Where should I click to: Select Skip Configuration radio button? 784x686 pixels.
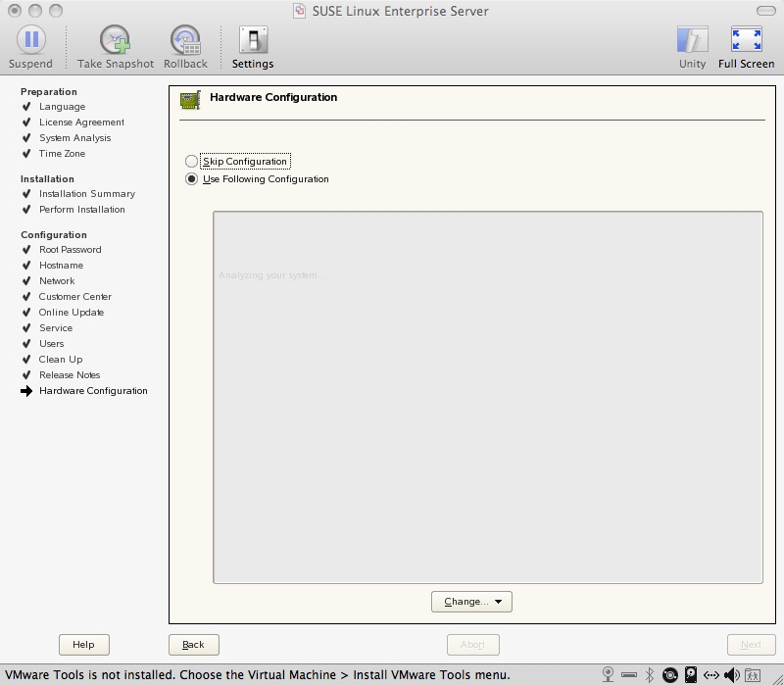[x=191, y=161]
